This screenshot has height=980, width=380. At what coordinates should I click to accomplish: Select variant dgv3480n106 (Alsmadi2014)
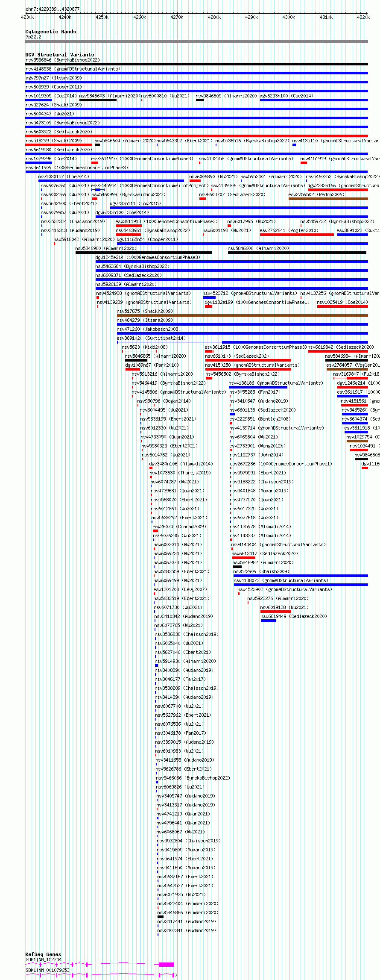pyautogui.click(x=181, y=464)
